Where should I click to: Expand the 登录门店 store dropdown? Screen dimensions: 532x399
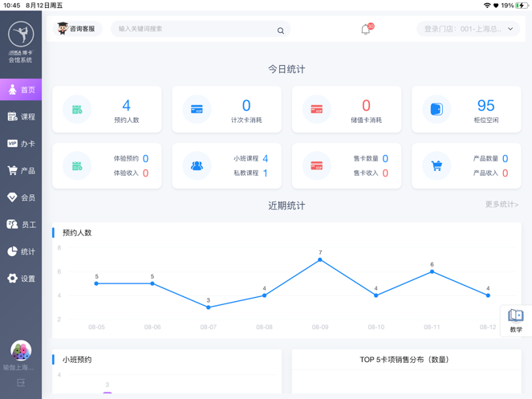[x=469, y=29]
